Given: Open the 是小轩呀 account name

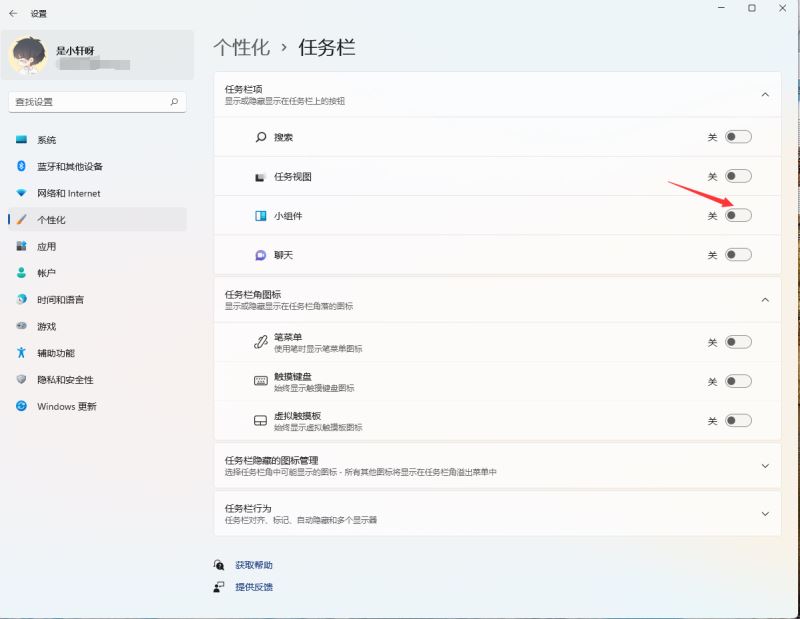Looking at the screenshot, I should [x=75, y=51].
